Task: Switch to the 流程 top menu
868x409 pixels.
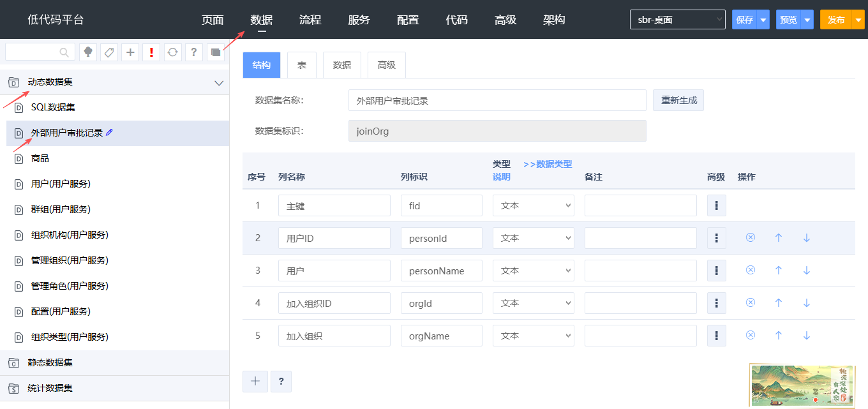Action: pos(310,20)
